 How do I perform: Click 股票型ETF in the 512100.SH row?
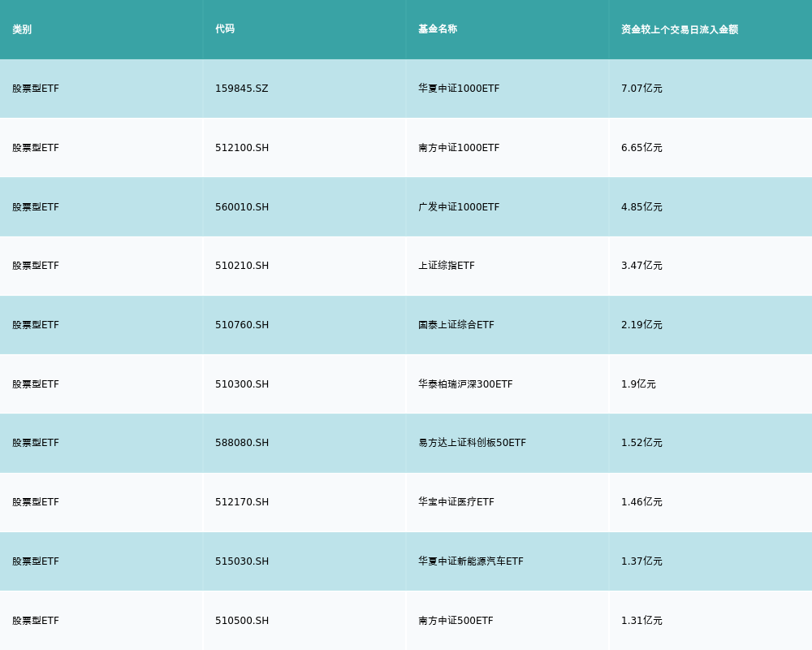(36, 148)
